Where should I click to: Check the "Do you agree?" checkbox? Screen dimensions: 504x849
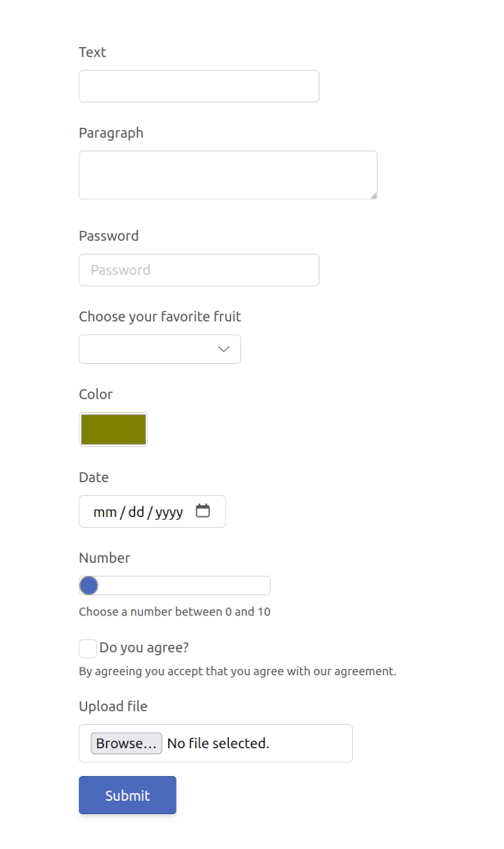88,648
